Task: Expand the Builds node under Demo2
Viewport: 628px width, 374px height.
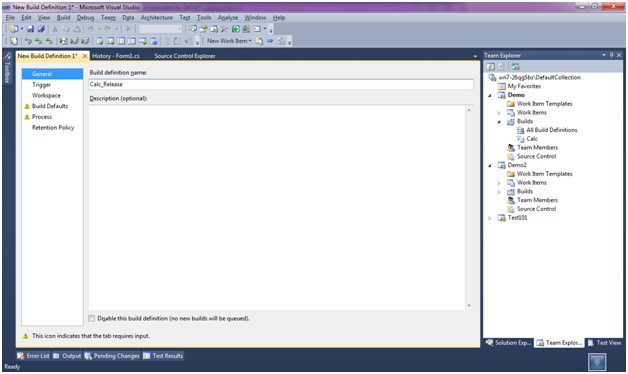Action: pyautogui.click(x=499, y=192)
